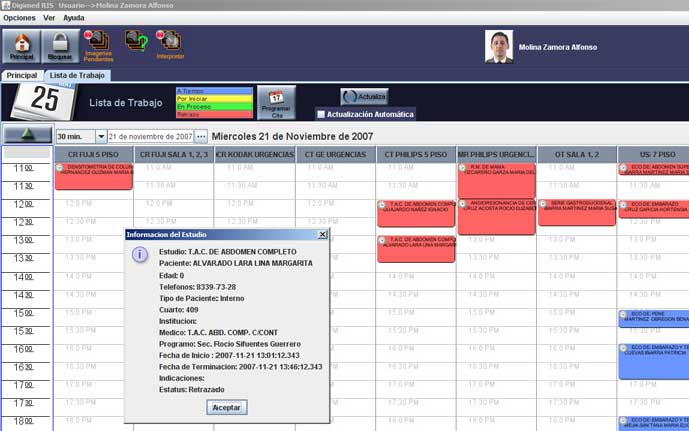Expand the 30 min. interval dropdown
Image resolution: width=689 pixels, height=431 pixels.
click(x=100, y=136)
